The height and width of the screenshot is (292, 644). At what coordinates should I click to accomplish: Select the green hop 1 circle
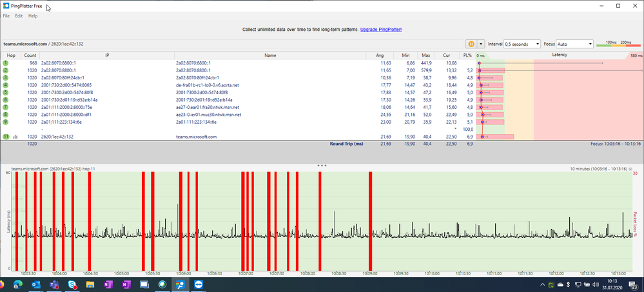click(x=6, y=63)
